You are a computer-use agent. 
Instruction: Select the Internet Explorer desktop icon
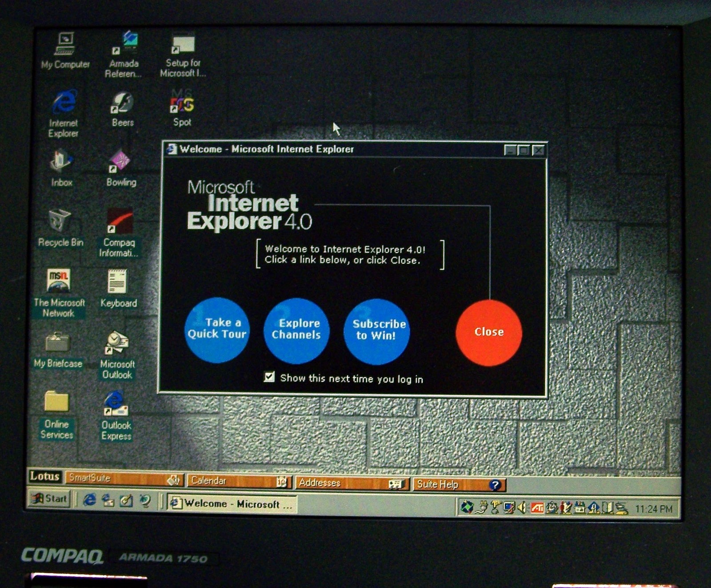click(64, 114)
